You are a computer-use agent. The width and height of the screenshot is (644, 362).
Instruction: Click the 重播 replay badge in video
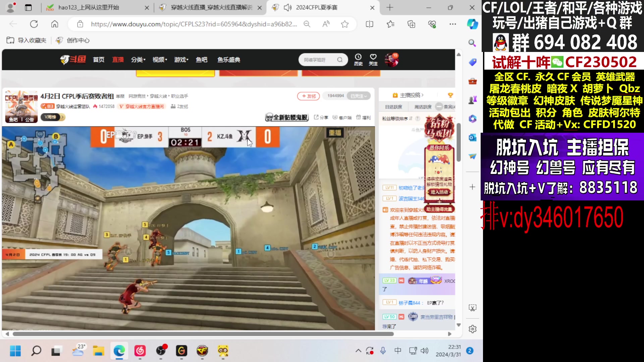click(335, 133)
